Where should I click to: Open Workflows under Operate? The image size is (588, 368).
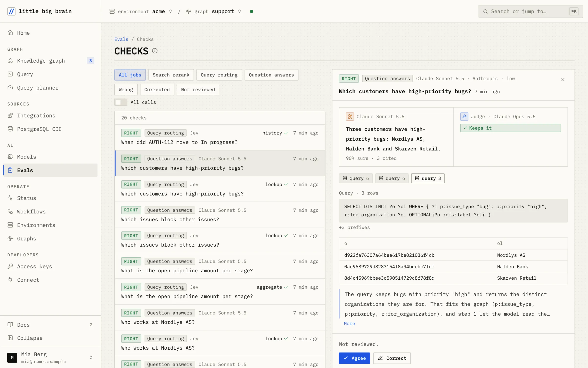[50, 211]
